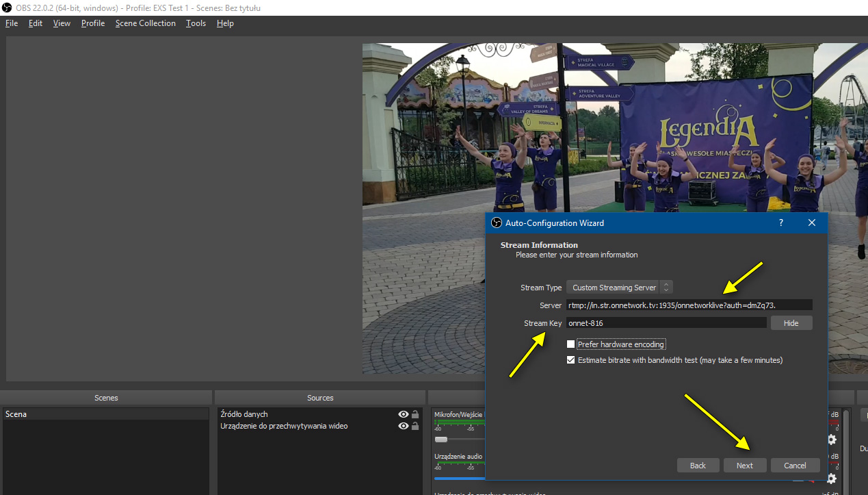The width and height of the screenshot is (868, 495).
Task: Open the gear settings for Urządzenie audio
Action: point(832,479)
